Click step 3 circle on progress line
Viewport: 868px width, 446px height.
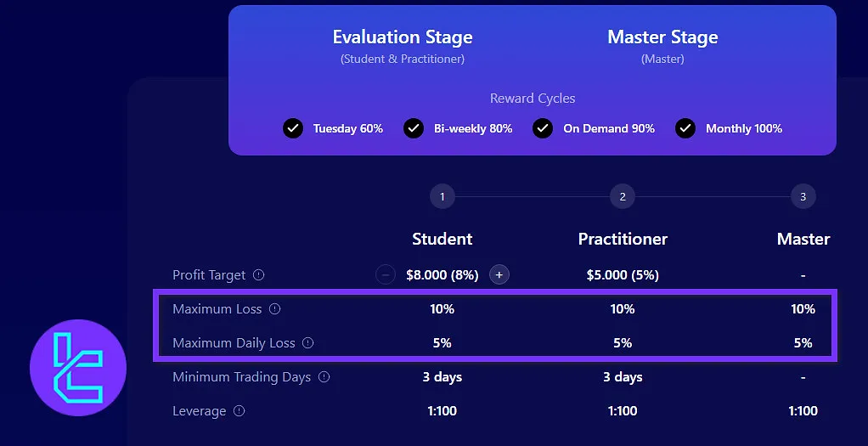803,197
